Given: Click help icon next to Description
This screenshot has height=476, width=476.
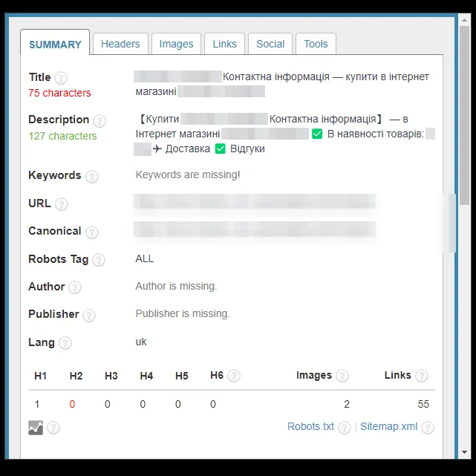Looking at the screenshot, I should pyautogui.click(x=100, y=121).
